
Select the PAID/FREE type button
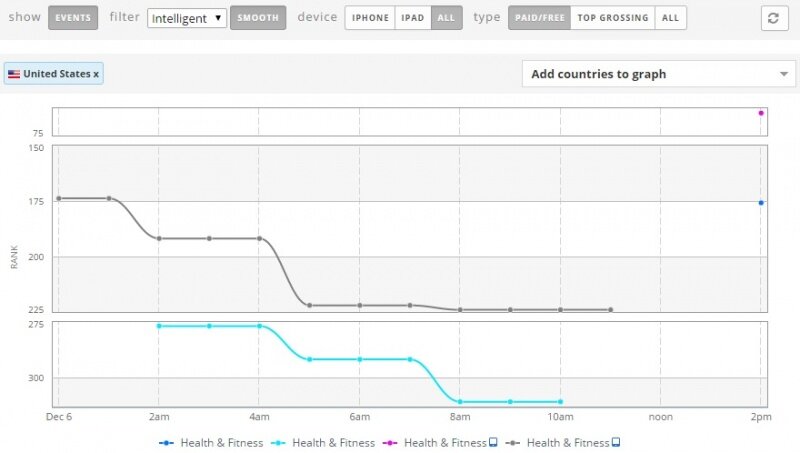[x=539, y=18]
